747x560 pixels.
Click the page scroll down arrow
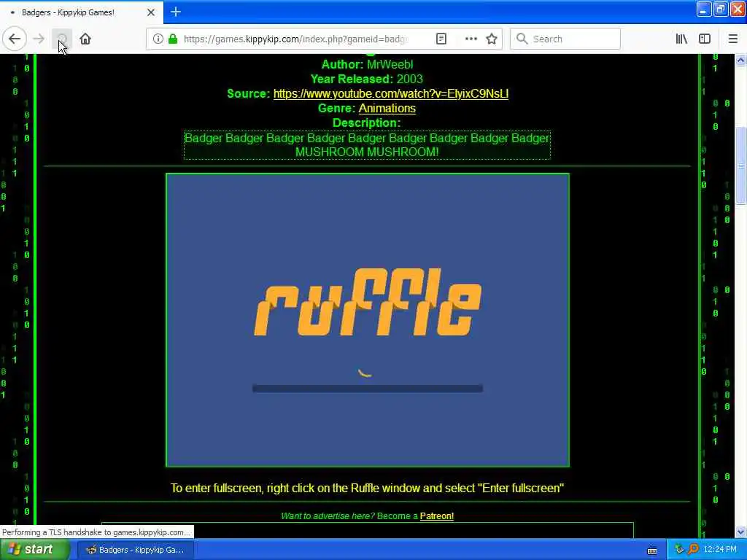[x=741, y=532]
